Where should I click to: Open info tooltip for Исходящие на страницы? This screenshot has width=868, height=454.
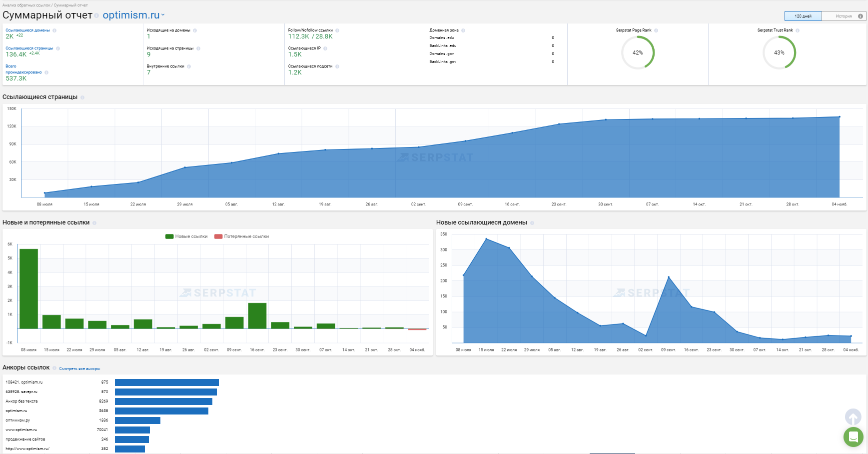(198, 48)
